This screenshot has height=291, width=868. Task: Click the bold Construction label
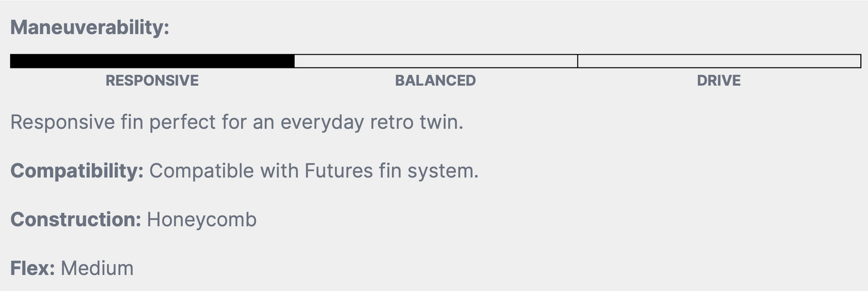pos(76,219)
